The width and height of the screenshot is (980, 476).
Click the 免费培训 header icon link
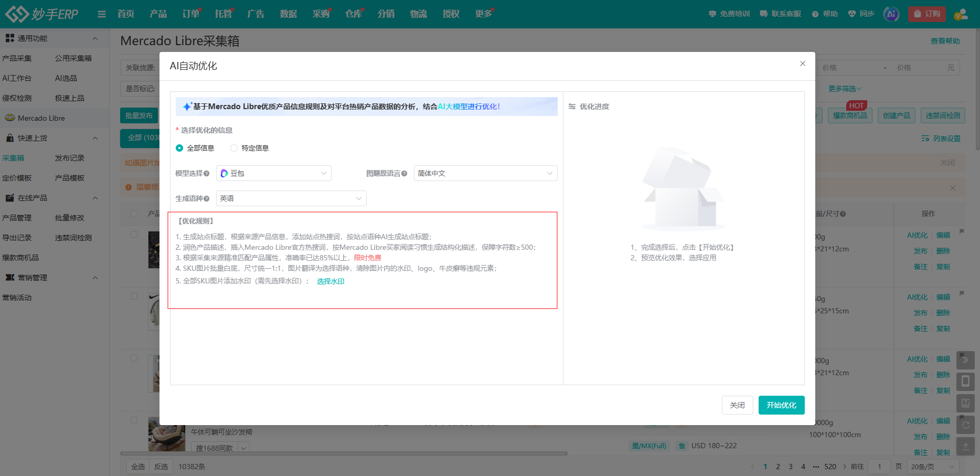click(729, 14)
